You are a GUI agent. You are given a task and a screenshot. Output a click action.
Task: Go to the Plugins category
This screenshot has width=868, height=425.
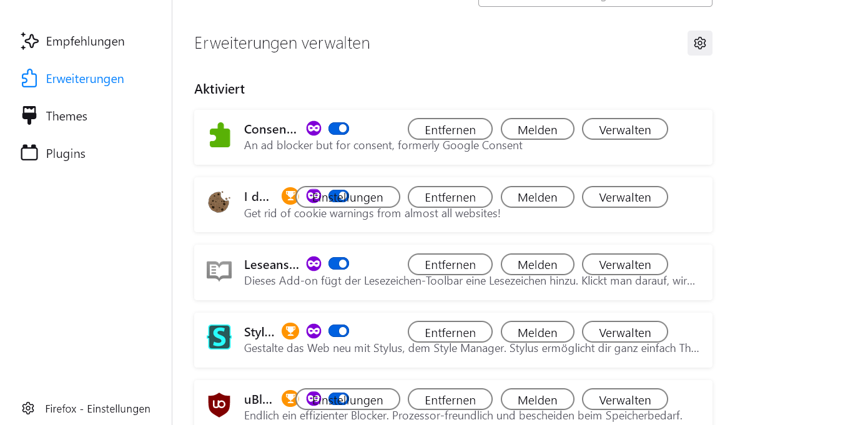coord(66,154)
